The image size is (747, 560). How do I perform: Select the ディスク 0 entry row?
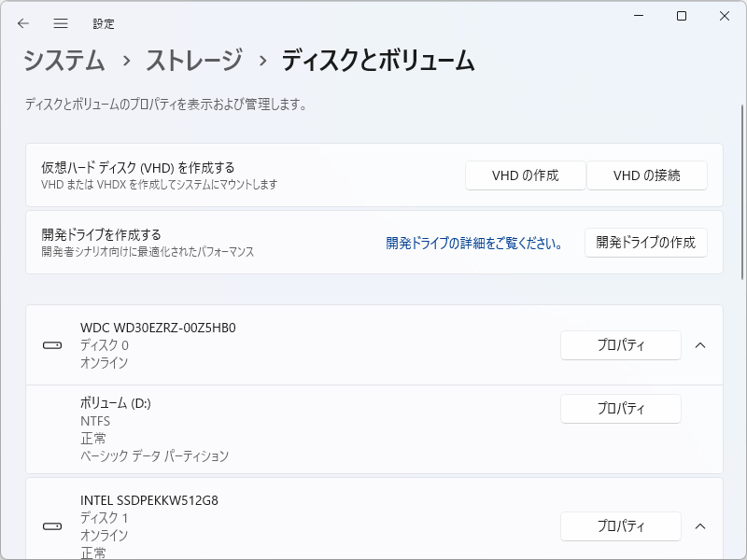pos(280,345)
